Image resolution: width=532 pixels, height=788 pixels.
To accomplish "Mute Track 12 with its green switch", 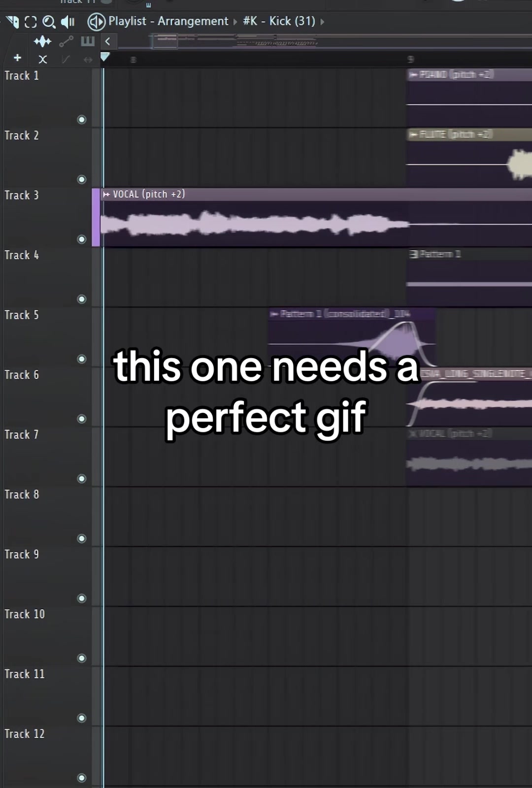I will coord(82,778).
